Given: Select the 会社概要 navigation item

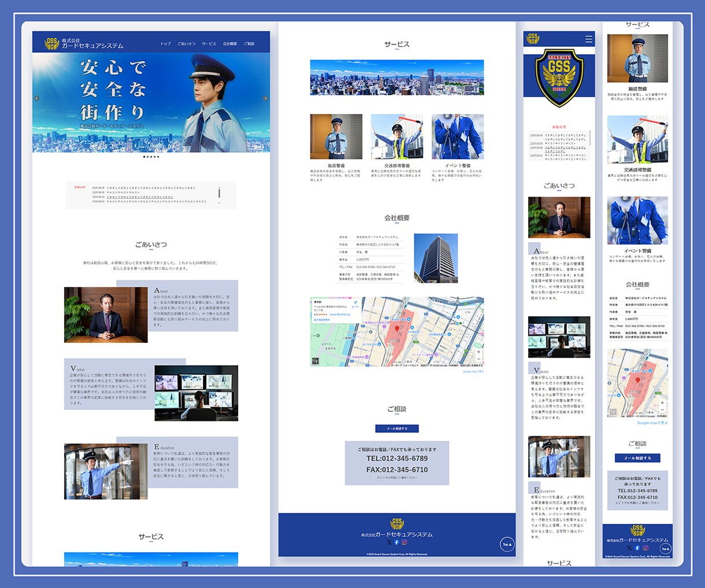Looking at the screenshot, I should [230, 44].
